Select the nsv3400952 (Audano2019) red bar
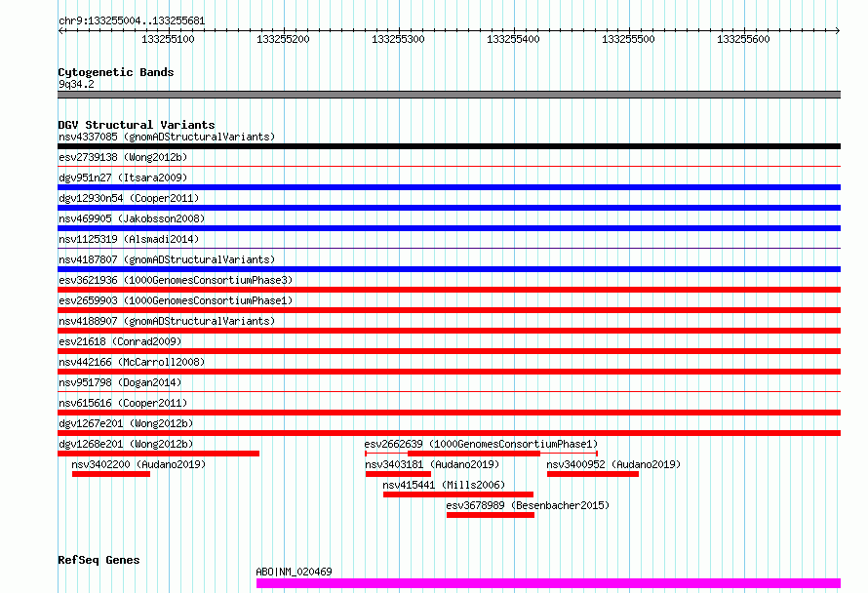 (x=592, y=474)
